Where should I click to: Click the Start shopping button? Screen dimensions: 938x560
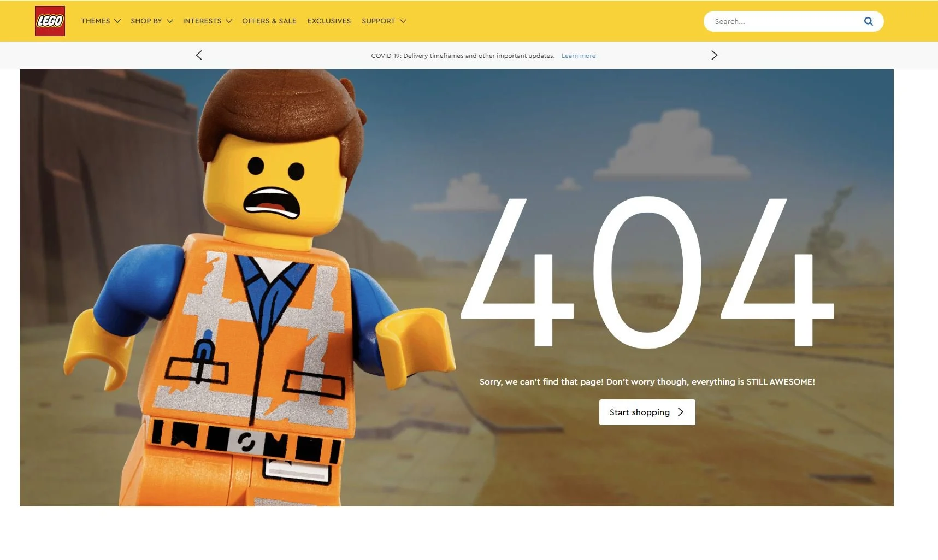[x=647, y=412]
